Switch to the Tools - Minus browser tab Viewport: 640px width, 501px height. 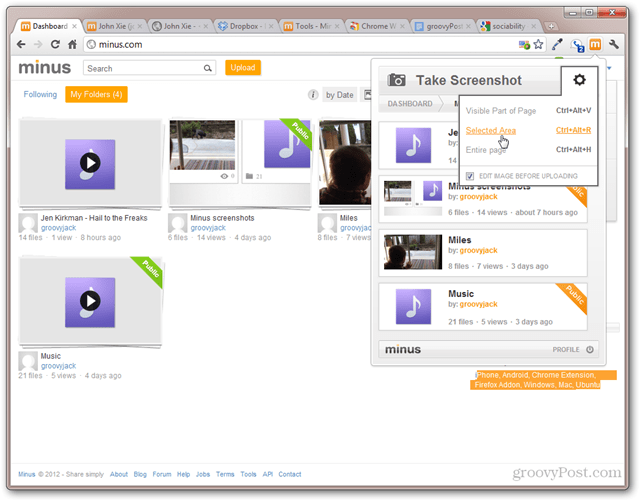tap(311, 26)
